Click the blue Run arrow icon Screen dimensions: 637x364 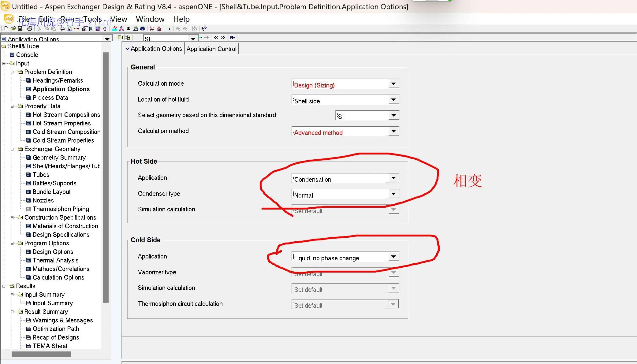pos(169,29)
